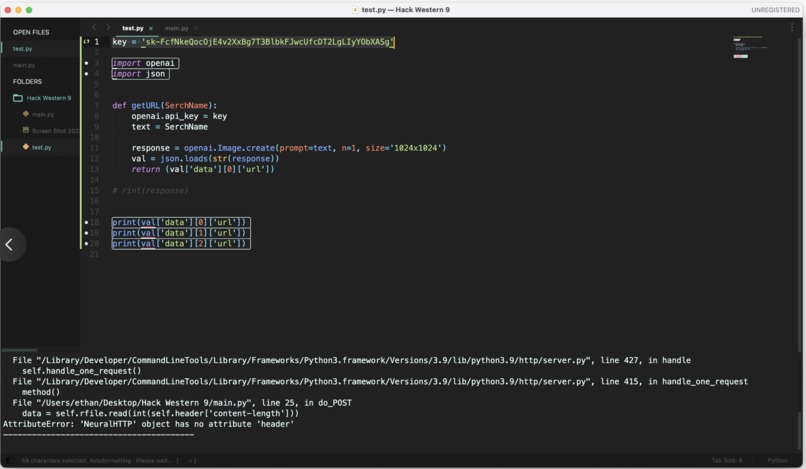
Task: Click gutter dot on line 20
Action: click(x=86, y=244)
